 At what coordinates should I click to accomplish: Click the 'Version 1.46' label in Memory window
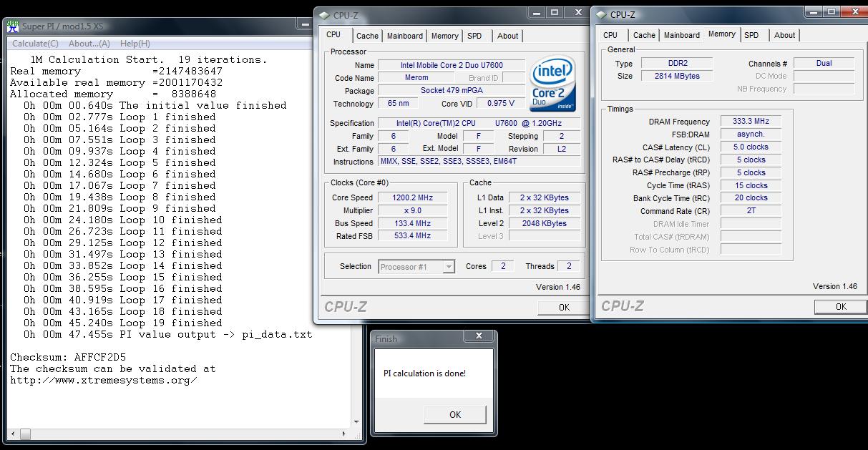click(835, 286)
